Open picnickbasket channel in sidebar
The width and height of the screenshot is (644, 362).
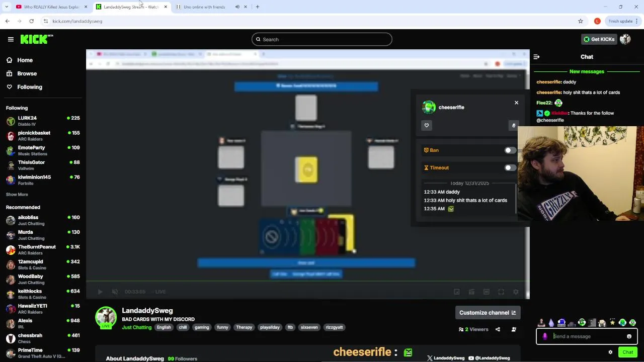tap(43, 136)
